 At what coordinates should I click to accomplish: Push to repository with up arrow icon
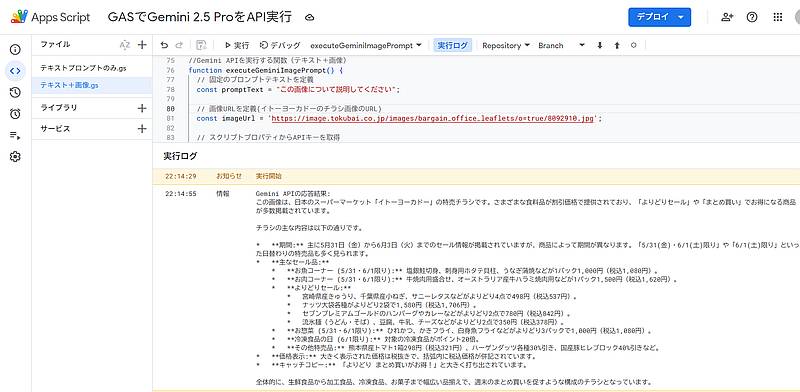tap(617, 45)
